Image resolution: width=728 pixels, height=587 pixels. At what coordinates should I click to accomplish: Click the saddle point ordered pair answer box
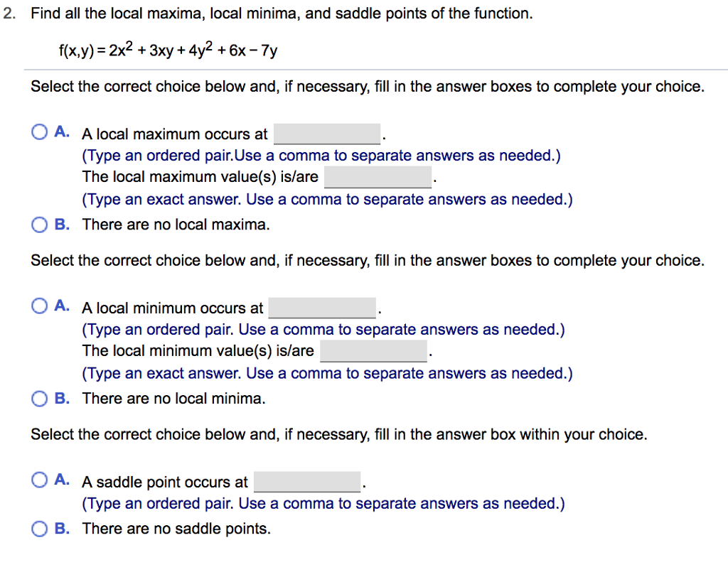[306, 481]
